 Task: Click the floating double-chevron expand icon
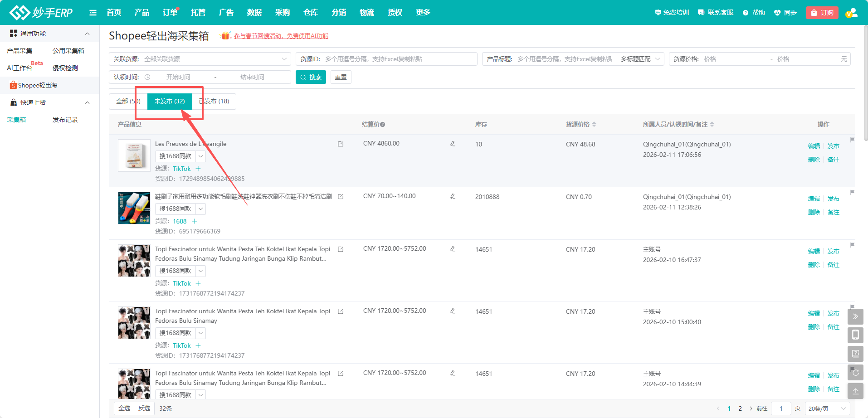coord(855,316)
